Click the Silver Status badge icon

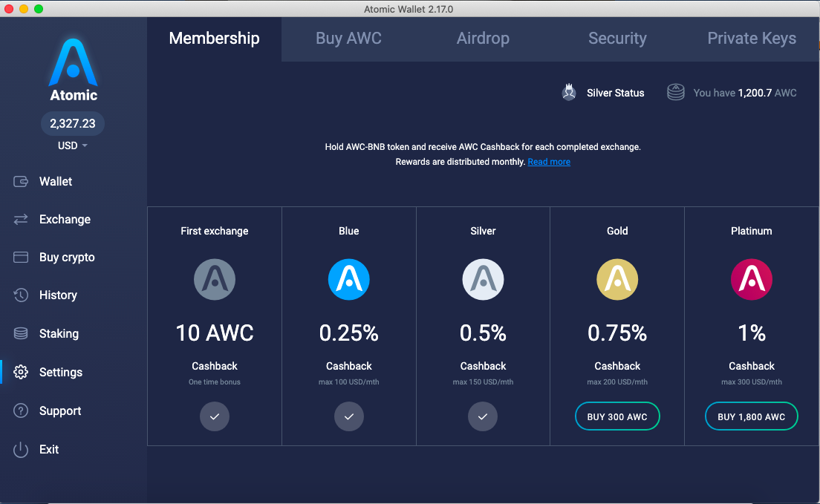coord(569,93)
